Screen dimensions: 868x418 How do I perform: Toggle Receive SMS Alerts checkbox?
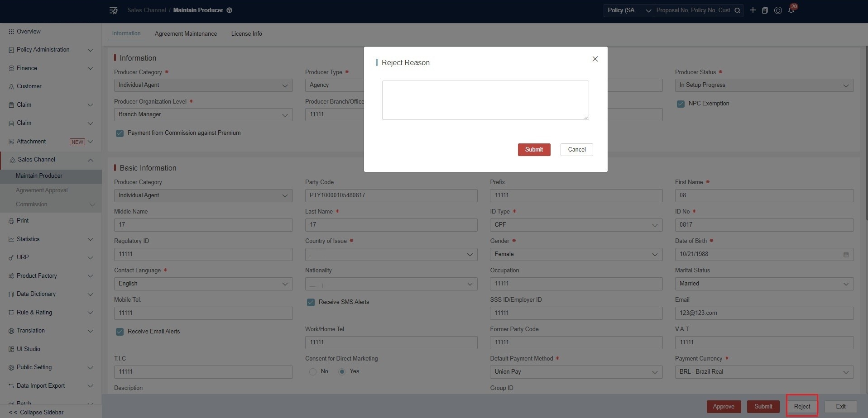311,302
